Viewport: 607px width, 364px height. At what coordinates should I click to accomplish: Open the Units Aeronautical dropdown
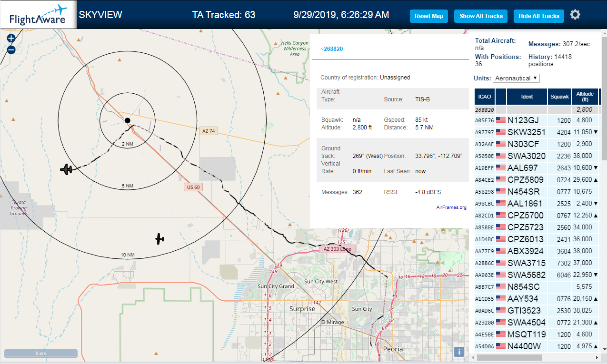tap(517, 78)
